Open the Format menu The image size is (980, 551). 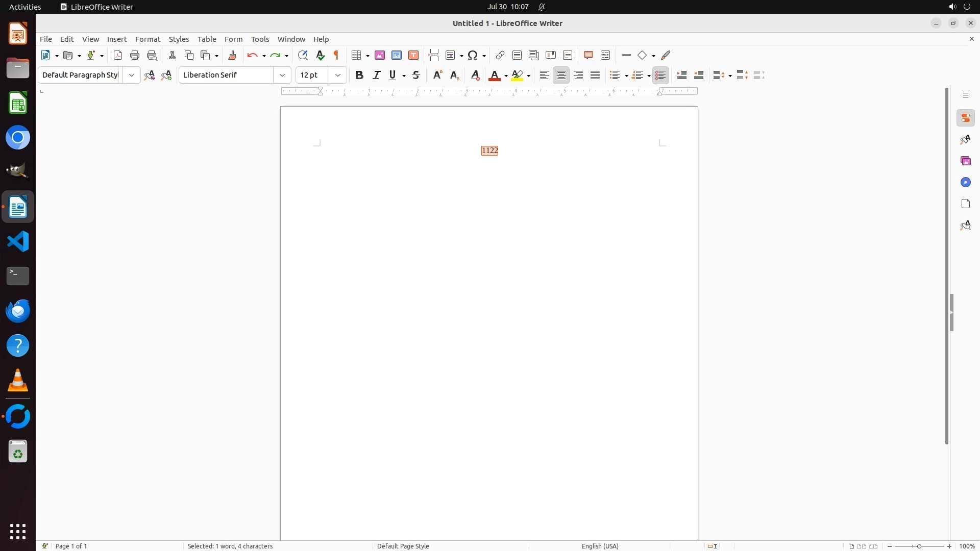148,39
